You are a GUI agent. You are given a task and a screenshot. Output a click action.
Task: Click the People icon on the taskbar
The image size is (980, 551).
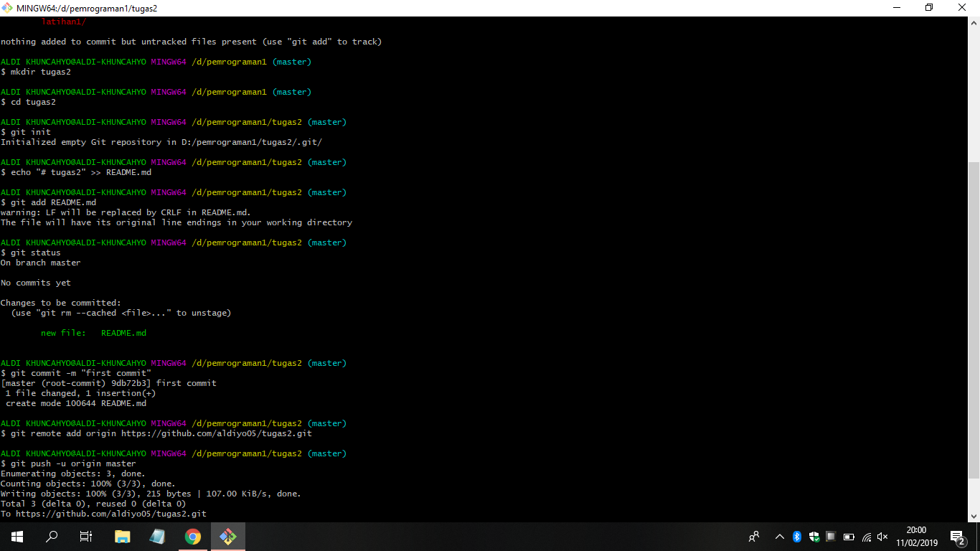click(x=754, y=536)
